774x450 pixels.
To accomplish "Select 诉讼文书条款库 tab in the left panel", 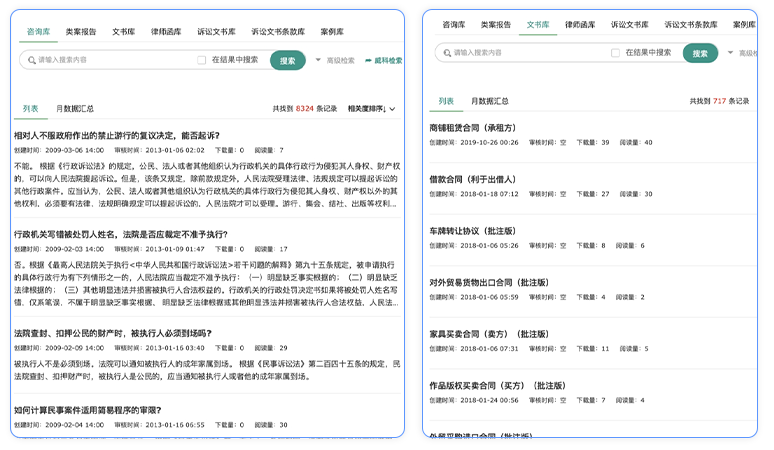I will [279, 32].
